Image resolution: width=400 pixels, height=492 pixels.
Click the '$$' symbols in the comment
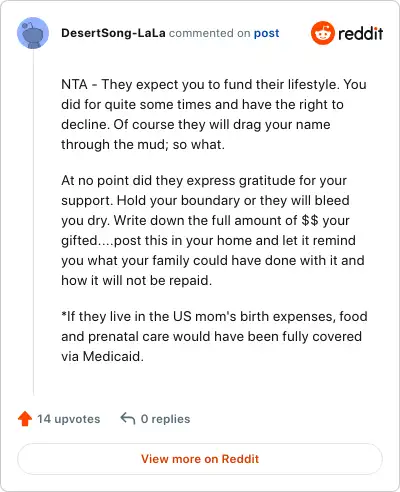pyautogui.click(x=310, y=220)
